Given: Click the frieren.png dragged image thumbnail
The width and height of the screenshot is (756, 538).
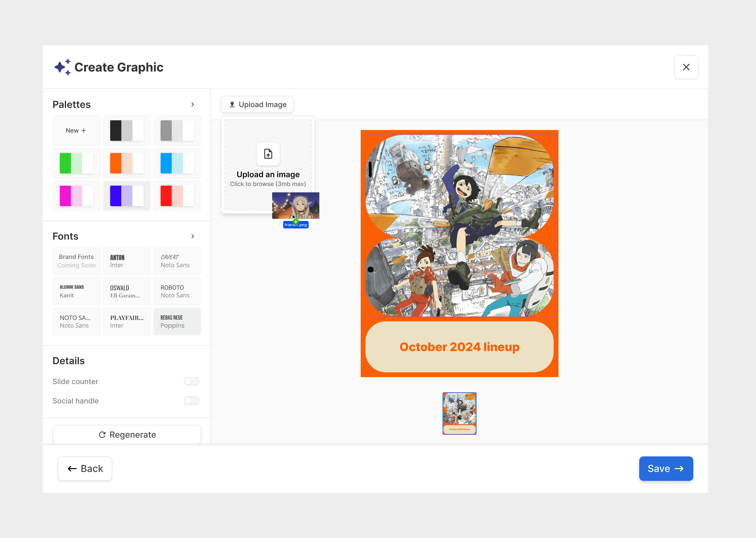Looking at the screenshot, I should pos(295,205).
